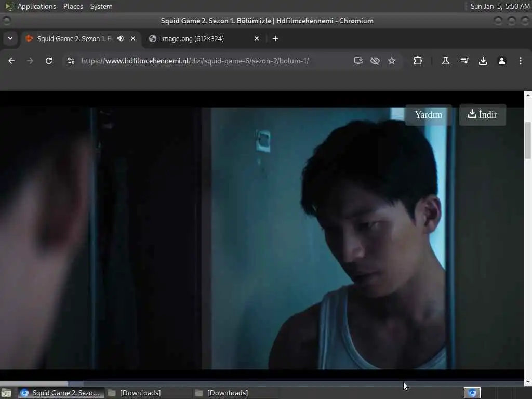Viewport: 532px width, 399px height.
Task: Open the System menu
Action: click(x=101, y=6)
